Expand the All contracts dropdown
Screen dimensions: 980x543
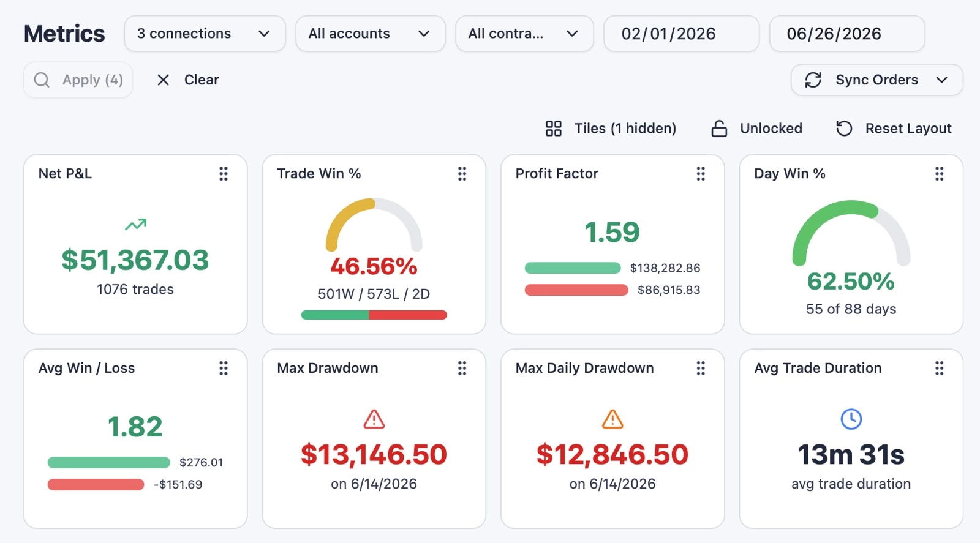click(x=524, y=34)
